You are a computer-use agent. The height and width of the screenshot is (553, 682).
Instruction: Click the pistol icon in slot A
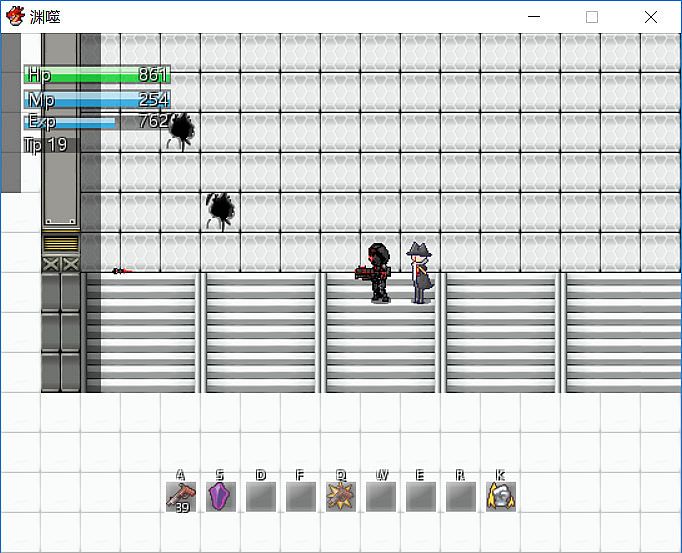click(181, 496)
